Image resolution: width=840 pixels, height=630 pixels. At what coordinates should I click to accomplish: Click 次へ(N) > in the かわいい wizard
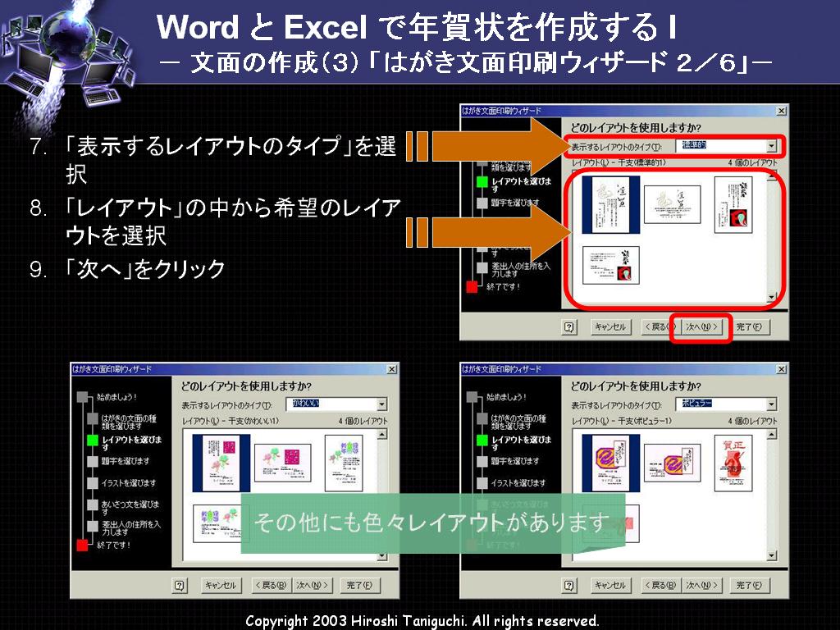[x=312, y=586]
